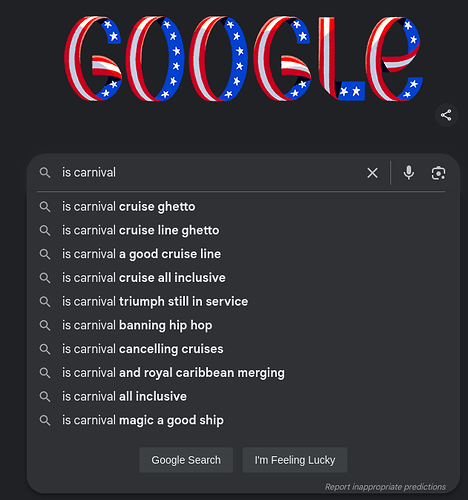
Task: Click into the 'is carnival' search field
Action: pos(210,173)
